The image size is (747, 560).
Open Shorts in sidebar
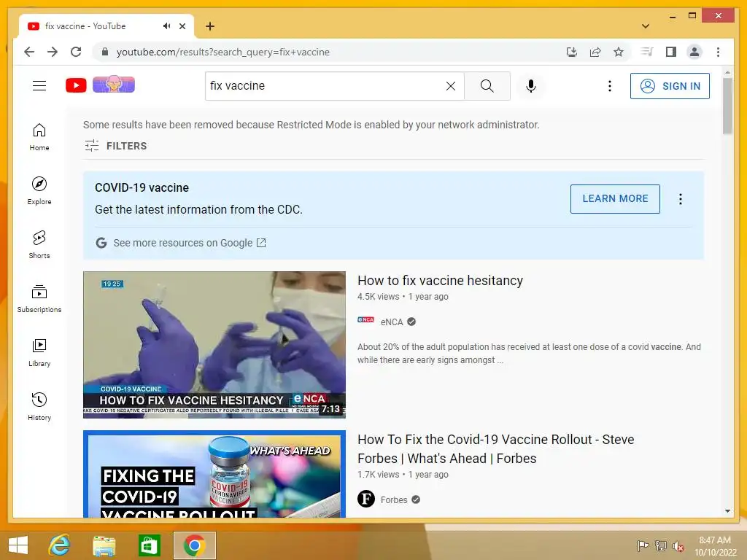tap(39, 245)
